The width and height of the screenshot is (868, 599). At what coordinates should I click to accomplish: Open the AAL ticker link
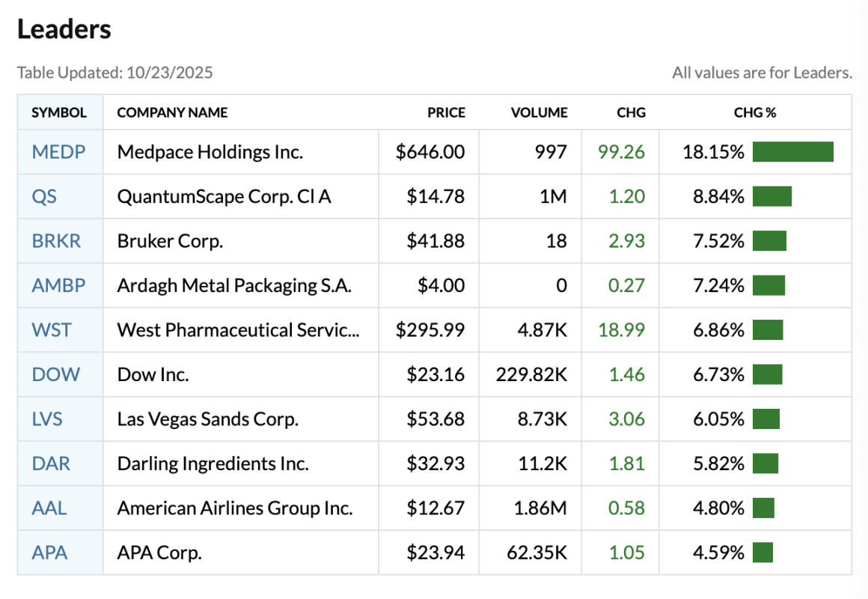click(49, 508)
